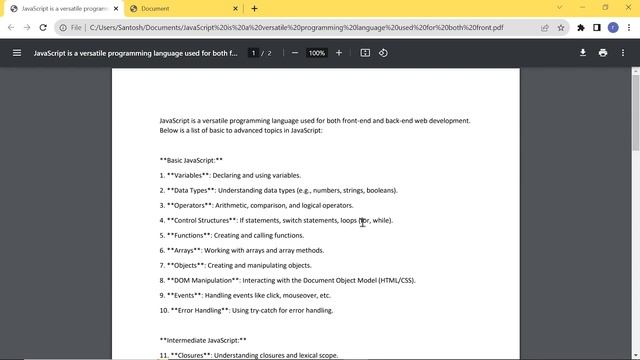Image resolution: width=640 pixels, height=360 pixels.
Task: Click the intro sentence starting 'JavaScript is a versatile'
Action: [x=315, y=121]
